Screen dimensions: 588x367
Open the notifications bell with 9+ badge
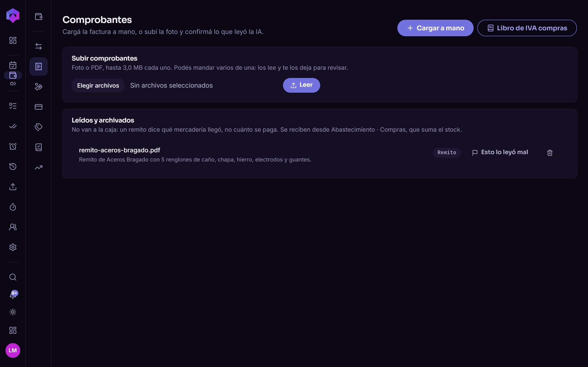pyautogui.click(x=13, y=295)
